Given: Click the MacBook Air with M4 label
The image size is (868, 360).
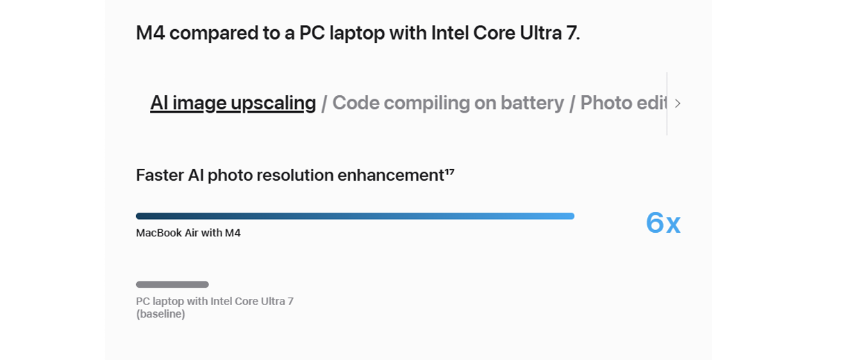Looking at the screenshot, I should click(x=188, y=233).
